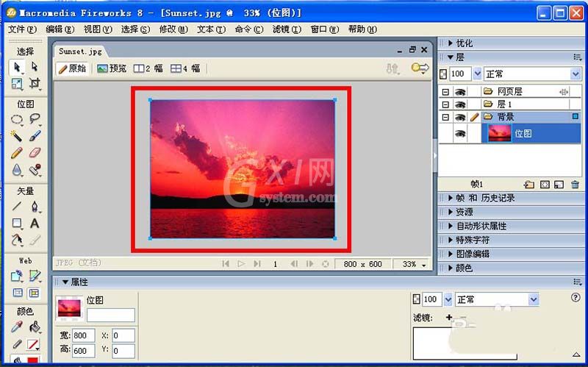Click Show Slices and Hotspots icon

click(34, 293)
